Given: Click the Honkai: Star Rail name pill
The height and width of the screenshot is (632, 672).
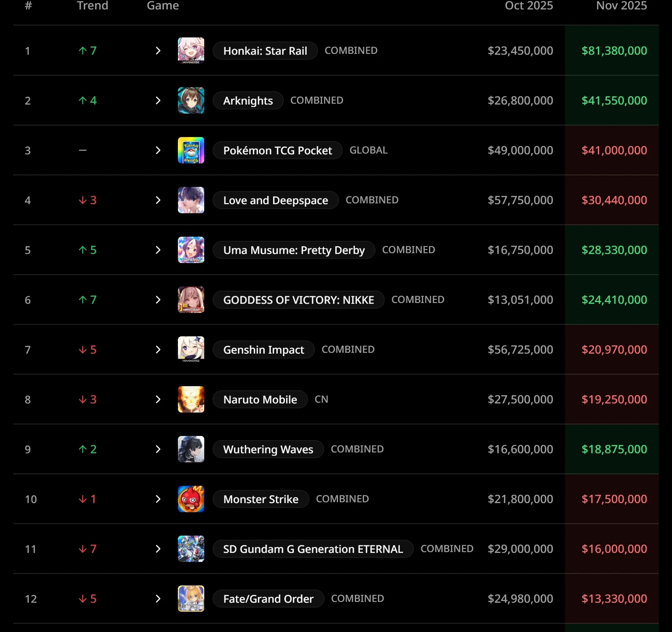Looking at the screenshot, I should point(265,51).
